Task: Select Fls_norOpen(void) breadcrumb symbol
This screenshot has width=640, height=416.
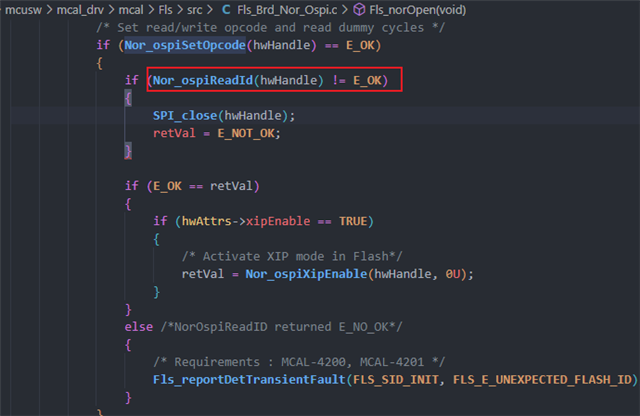Action: click(417, 10)
